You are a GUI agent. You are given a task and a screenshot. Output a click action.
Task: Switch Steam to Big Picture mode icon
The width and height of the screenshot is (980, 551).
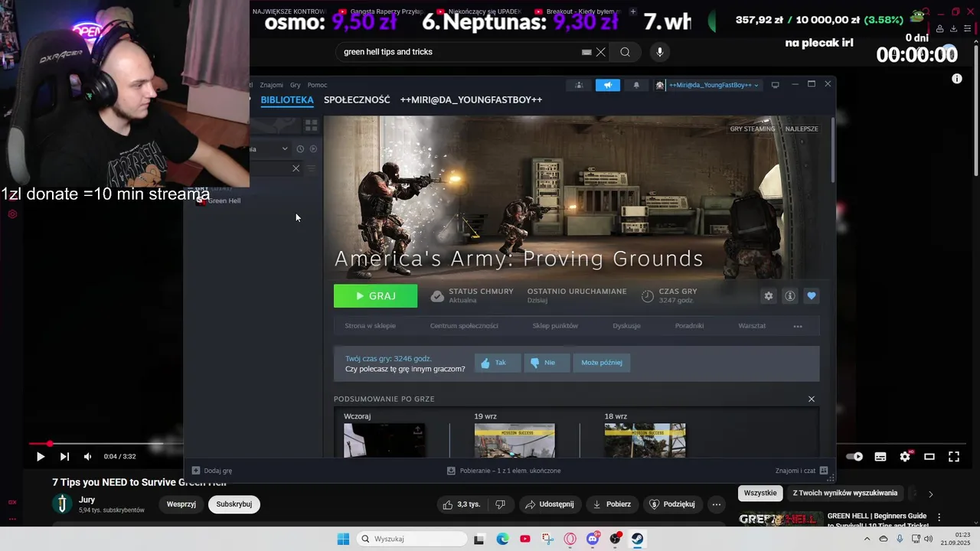pos(775,85)
